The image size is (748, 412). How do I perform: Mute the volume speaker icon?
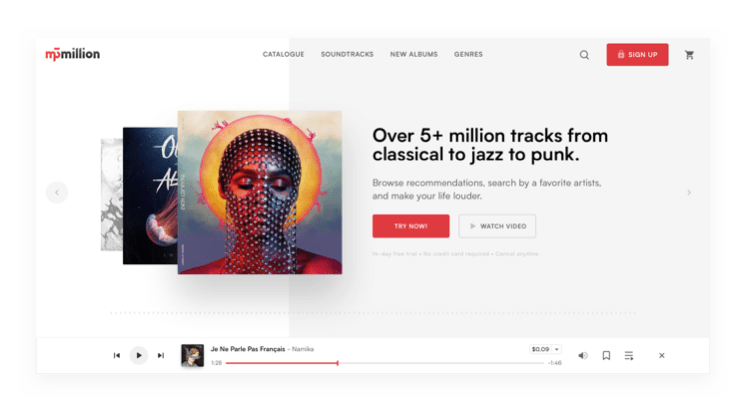(583, 355)
